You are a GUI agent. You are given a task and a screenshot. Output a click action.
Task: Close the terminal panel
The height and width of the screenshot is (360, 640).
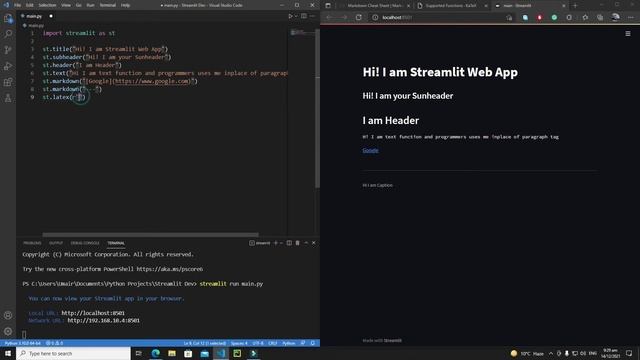tap(313, 243)
